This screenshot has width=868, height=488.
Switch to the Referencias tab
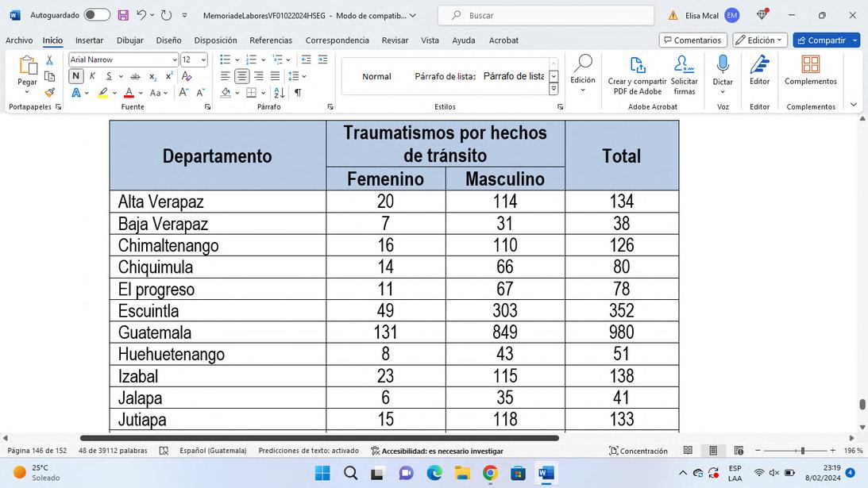(271, 40)
